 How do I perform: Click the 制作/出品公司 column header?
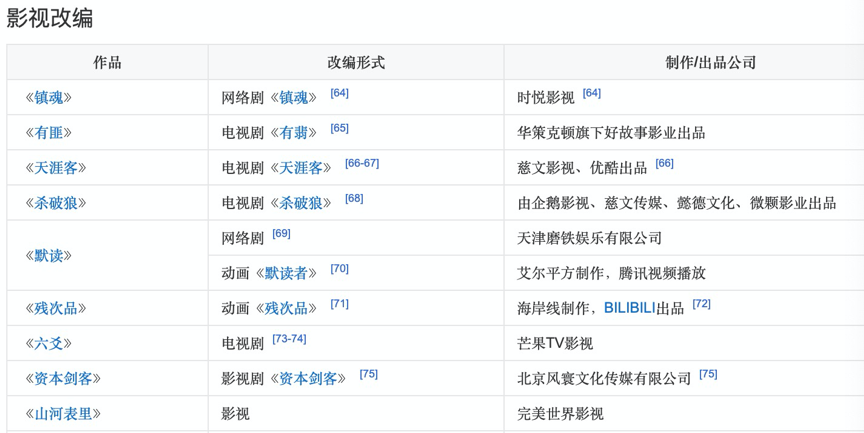[x=710, y=62]
